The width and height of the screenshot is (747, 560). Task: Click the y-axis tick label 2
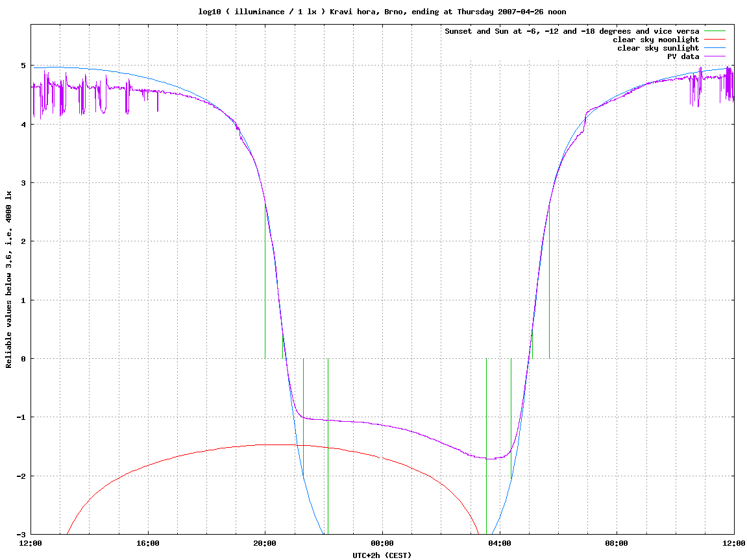tap(23, 241)
